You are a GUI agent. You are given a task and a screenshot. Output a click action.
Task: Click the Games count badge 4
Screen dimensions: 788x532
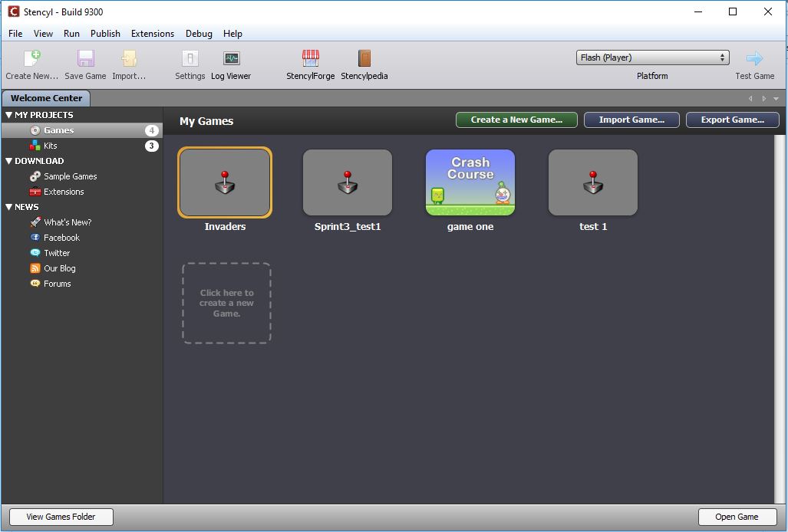pyautogui.click(x=152, y=130)
